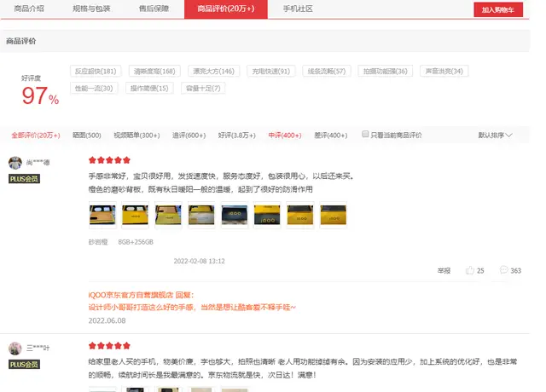Open the 商品介绍 tab
546x392 pixels.
29,9
